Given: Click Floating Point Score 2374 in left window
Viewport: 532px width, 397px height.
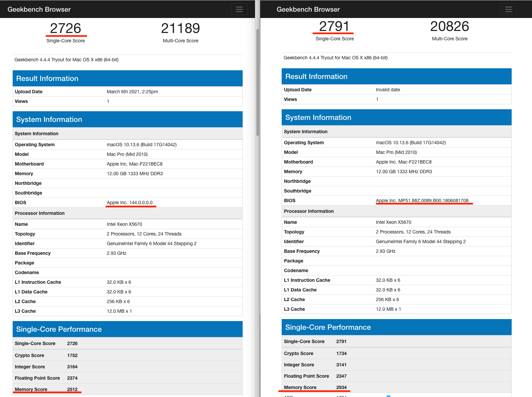Looking at the screenshot, I should [72, 378].
